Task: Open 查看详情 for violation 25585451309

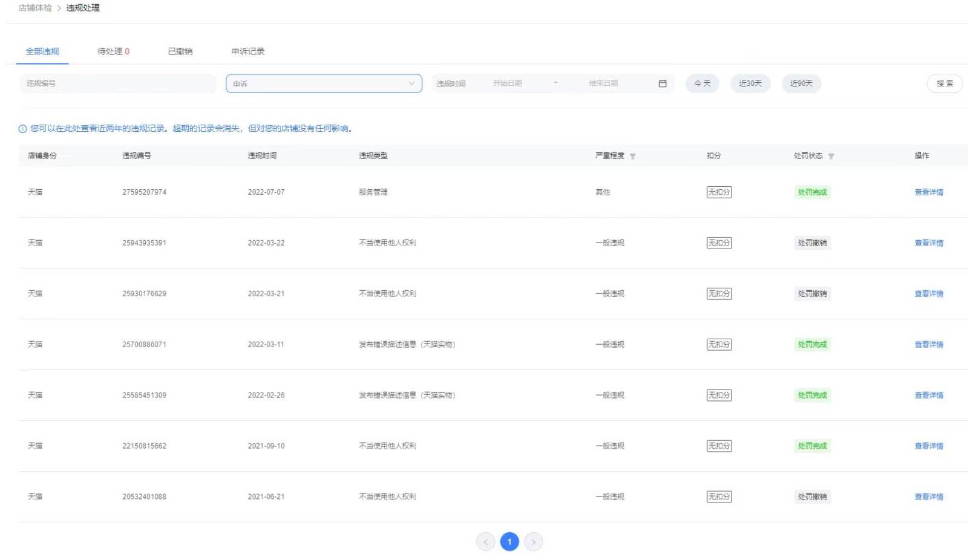Action: (x=929, y=396)
